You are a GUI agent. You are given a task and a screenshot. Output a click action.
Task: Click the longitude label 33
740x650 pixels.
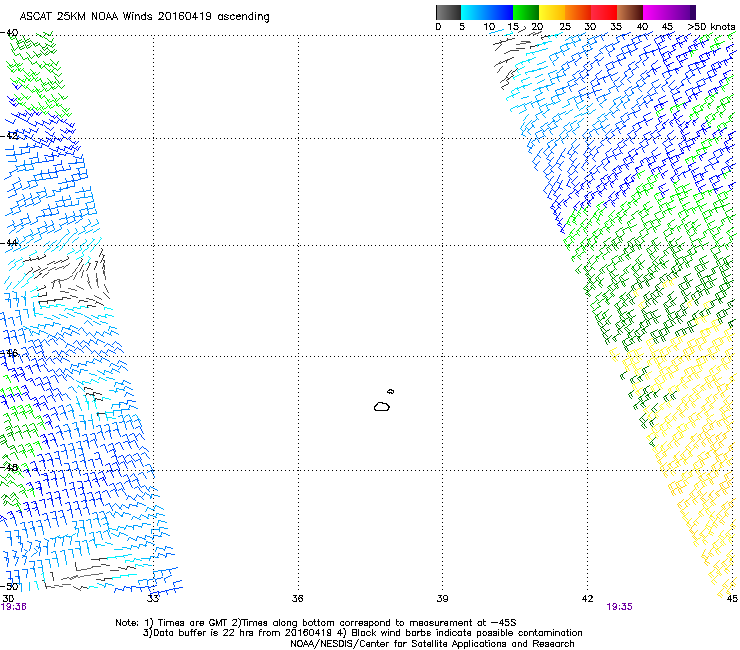point(152,599)
